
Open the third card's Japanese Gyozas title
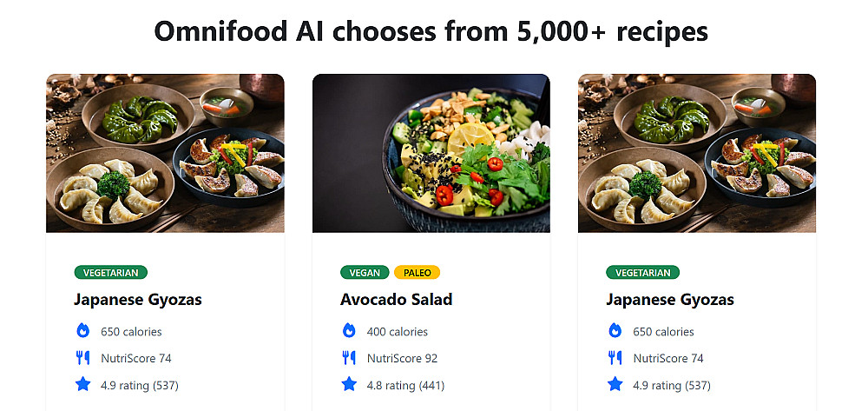click(670, 300)
